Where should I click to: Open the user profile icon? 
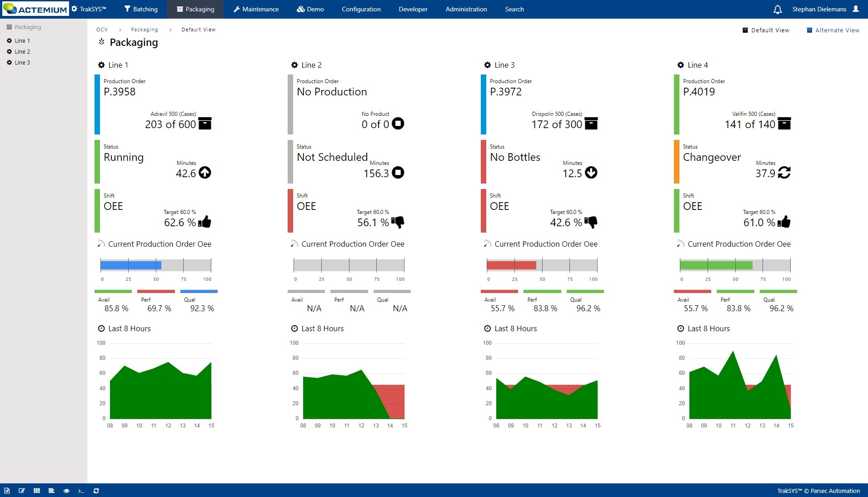[x=856, y=9]
